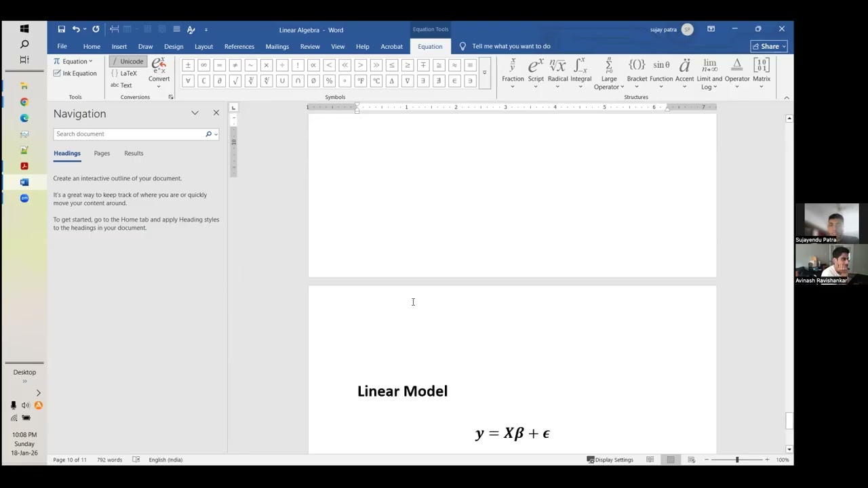Switch to the Review ribbon tab
This screenshot has width=868, height=488.
tap(310, 46)
